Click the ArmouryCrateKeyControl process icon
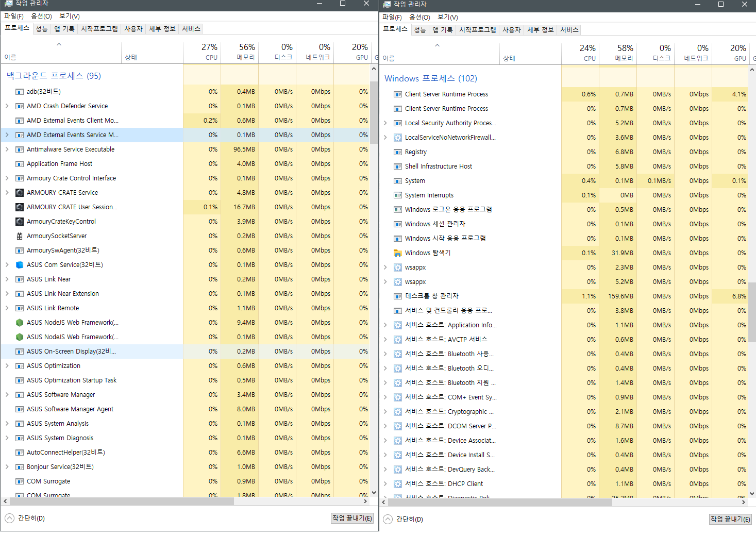The height and width of the screenshot is (535, 756). tap(20, 222)
